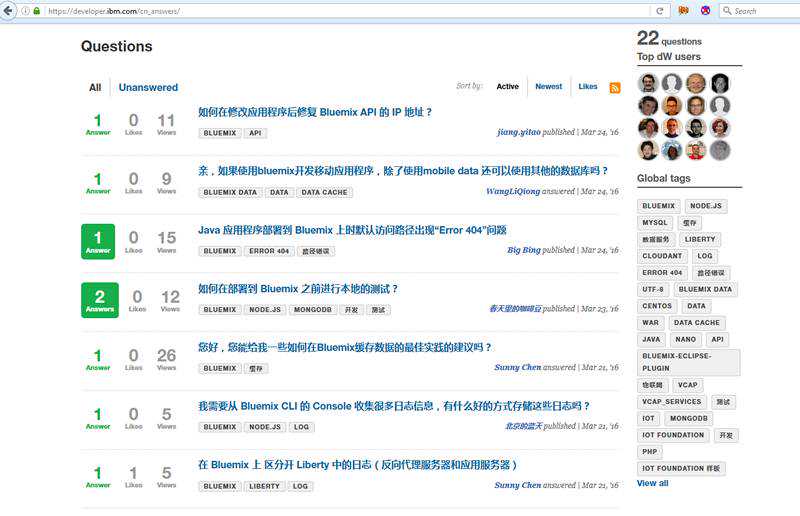Click the orange RSS feed icon

click(x=615, y=88)
